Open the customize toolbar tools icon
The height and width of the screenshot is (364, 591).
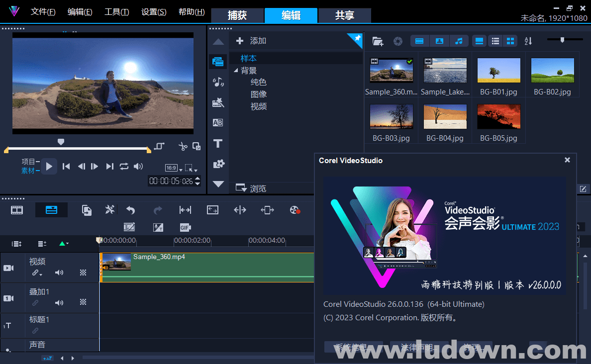109,210
